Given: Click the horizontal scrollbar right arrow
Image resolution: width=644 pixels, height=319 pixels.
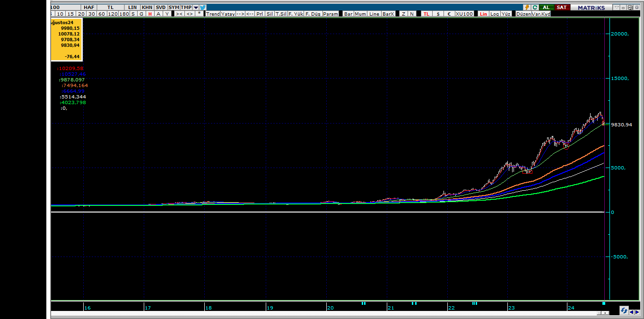Looking at the screenshot, I should pos(605,313).
